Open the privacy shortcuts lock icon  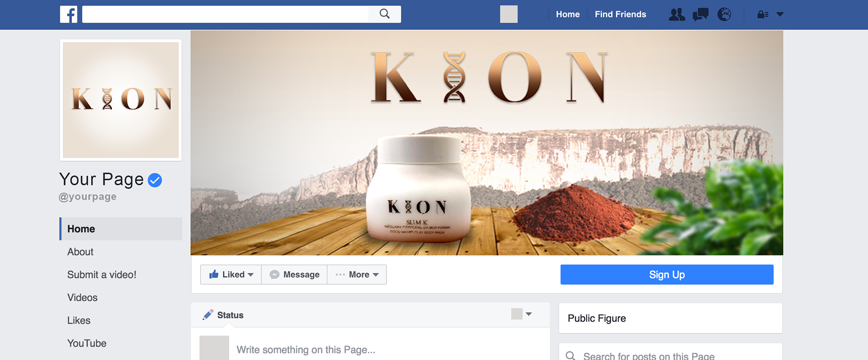pyautogui.click(x=763, y=14)
